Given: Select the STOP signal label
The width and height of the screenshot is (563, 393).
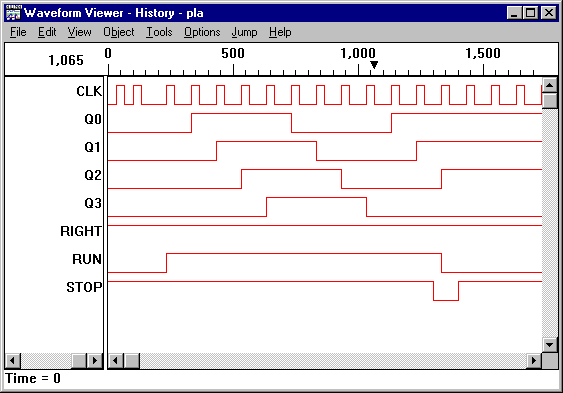Looking at the screenshot, I should tap(84, 287).
